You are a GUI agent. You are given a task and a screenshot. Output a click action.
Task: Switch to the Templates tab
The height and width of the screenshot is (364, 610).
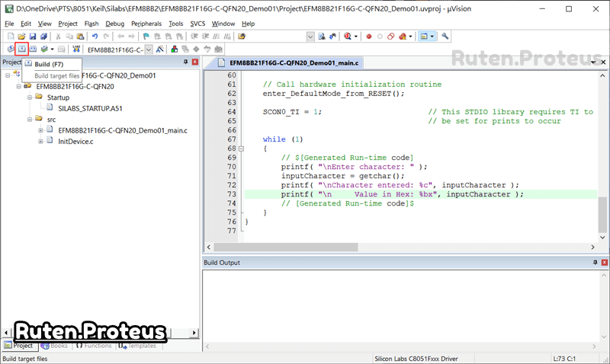click(138, 346)
